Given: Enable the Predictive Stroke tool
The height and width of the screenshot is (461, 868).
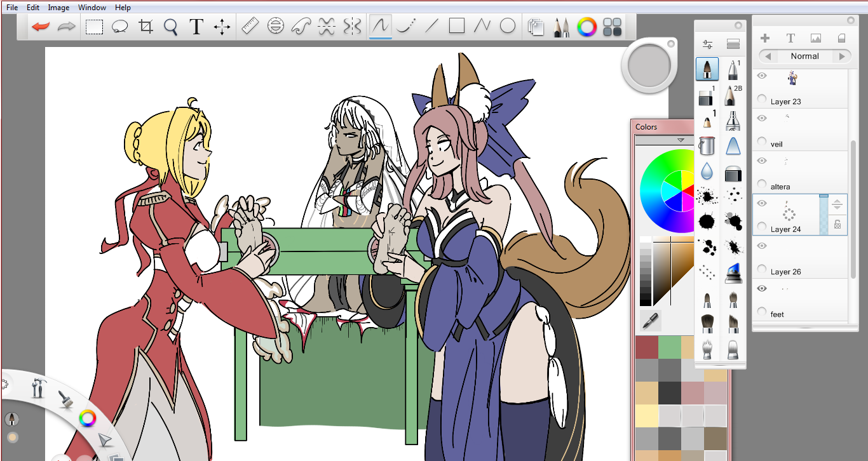Looking at the screenshot, I should (405, 26).
